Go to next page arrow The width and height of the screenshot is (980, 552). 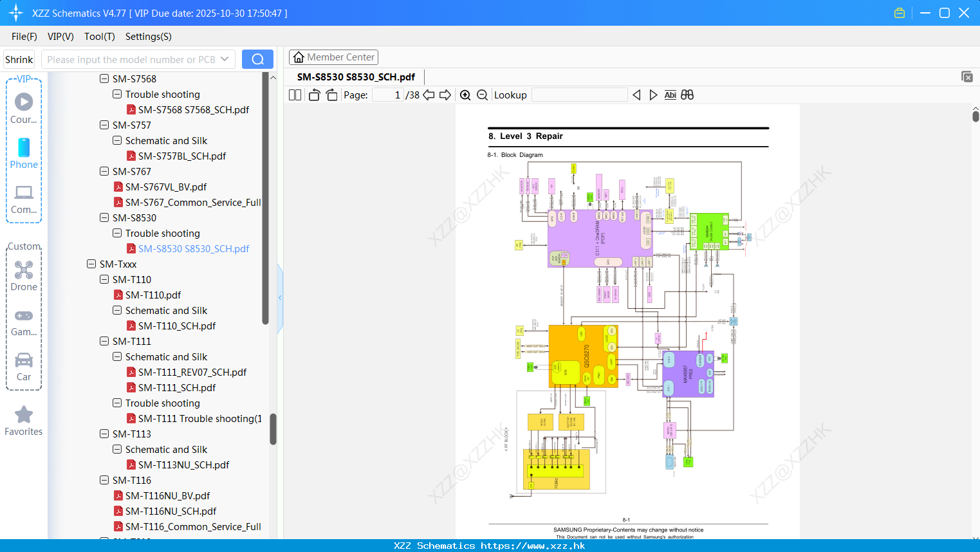pos(445,95)
